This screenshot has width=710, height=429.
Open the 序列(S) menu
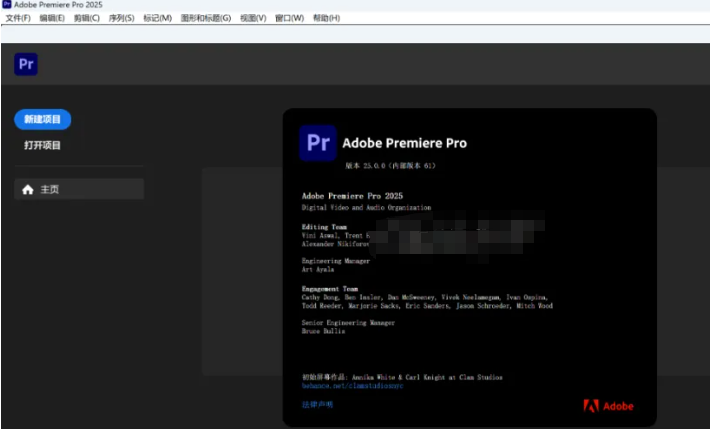pos(121,18)
